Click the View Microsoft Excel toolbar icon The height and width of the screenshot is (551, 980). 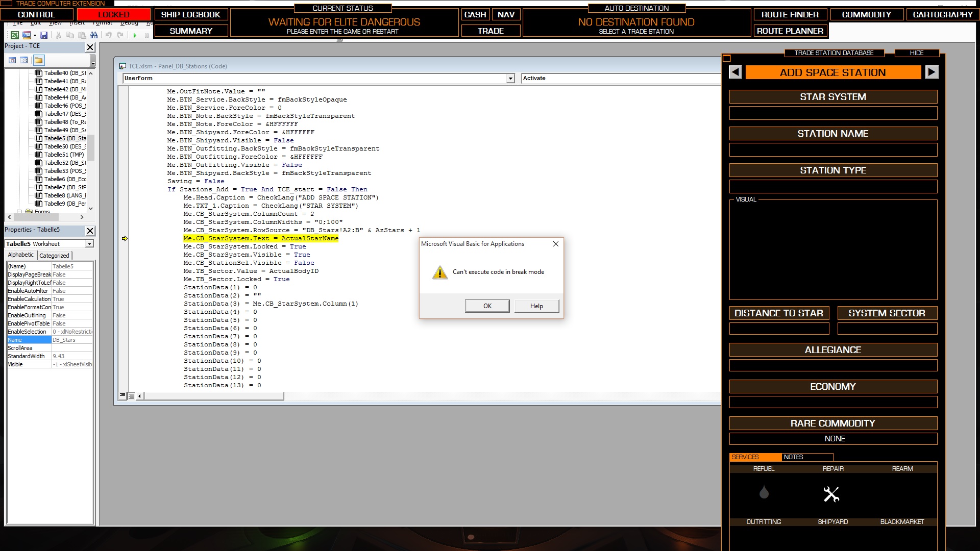[x=15, y=35]
